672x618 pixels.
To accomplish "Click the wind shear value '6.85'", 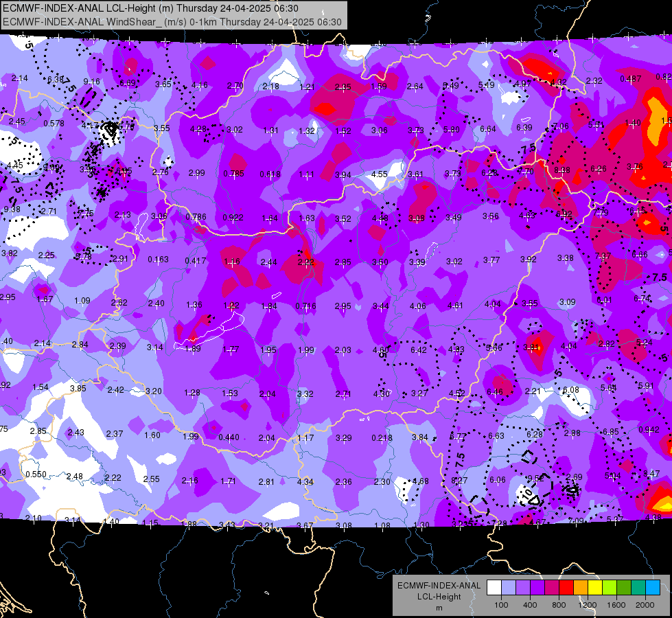I will pos(611,431).
